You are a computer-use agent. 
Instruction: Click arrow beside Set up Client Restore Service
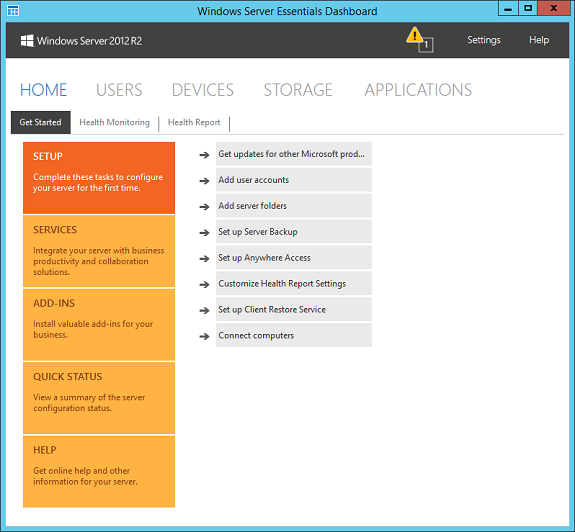[204, 311]
